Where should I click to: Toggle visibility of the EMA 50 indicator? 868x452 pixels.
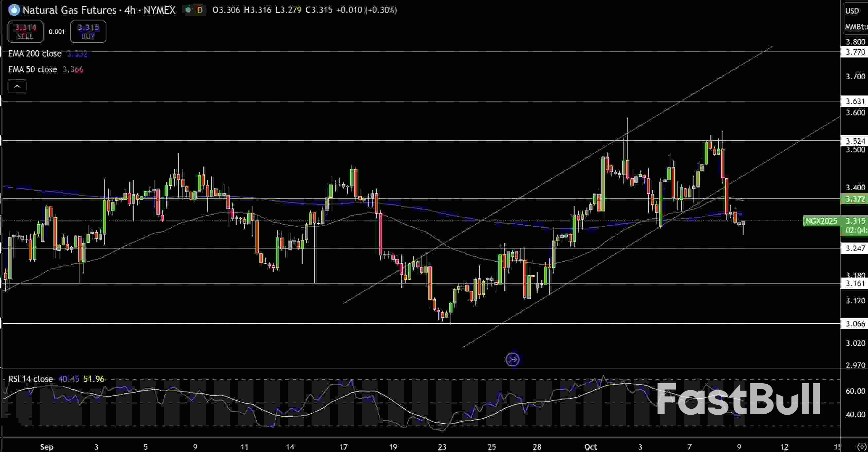point(33,69)
